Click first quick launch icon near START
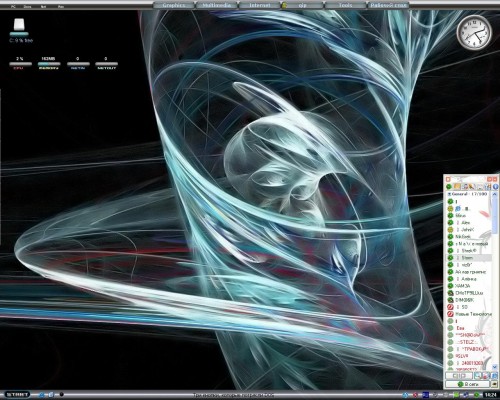The width and height of the screenshot is (500, 400). pos(42,395)
